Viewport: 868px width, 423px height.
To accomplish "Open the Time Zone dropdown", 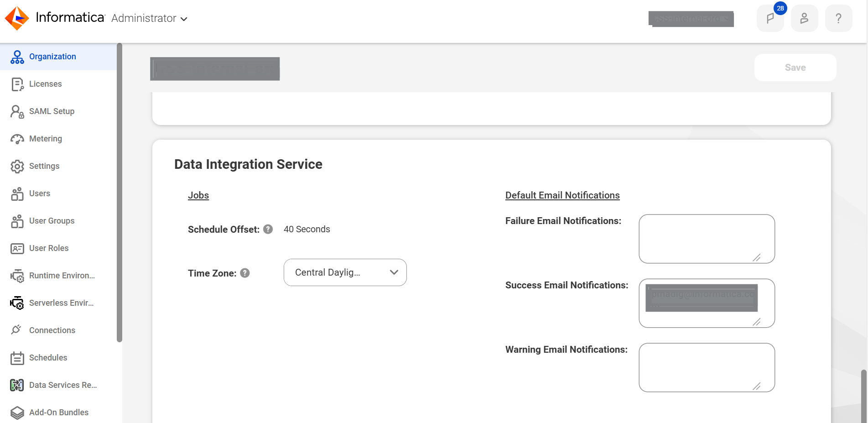I will click(345, 272).
